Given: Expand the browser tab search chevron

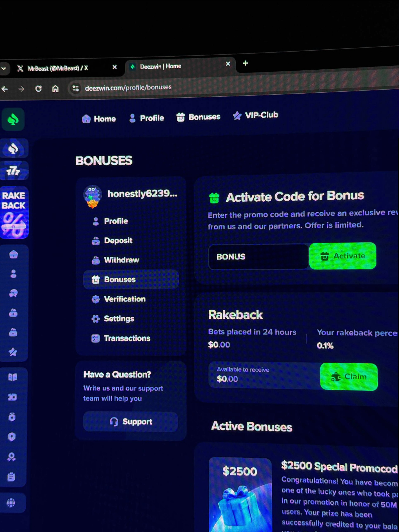Looking at the screenshot, I should 3,69.
